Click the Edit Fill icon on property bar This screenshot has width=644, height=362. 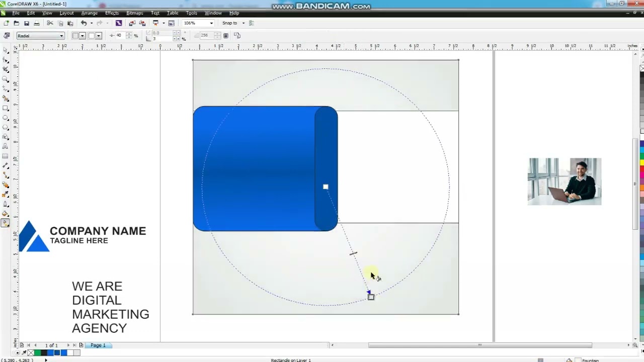click(x=7, y=36)
